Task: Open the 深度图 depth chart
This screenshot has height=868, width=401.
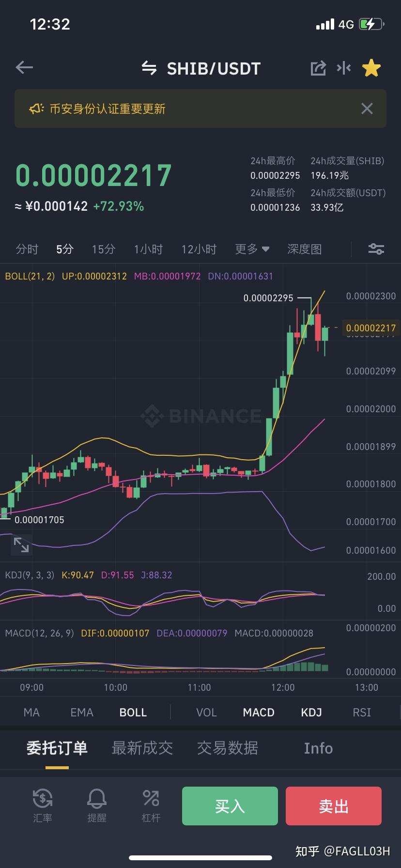Action: [305, 249]
